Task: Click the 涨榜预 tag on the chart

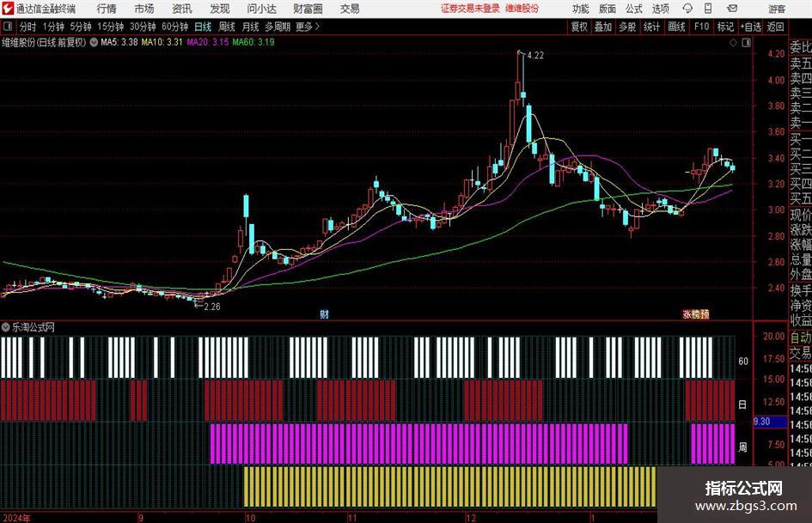Action: pos(695,313)
